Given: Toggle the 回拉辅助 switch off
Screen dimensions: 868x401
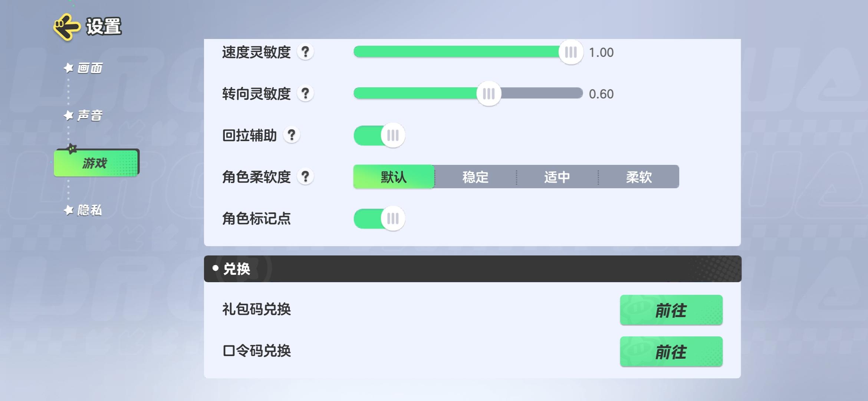Looking at the screenshot, I should coord(379,136).
